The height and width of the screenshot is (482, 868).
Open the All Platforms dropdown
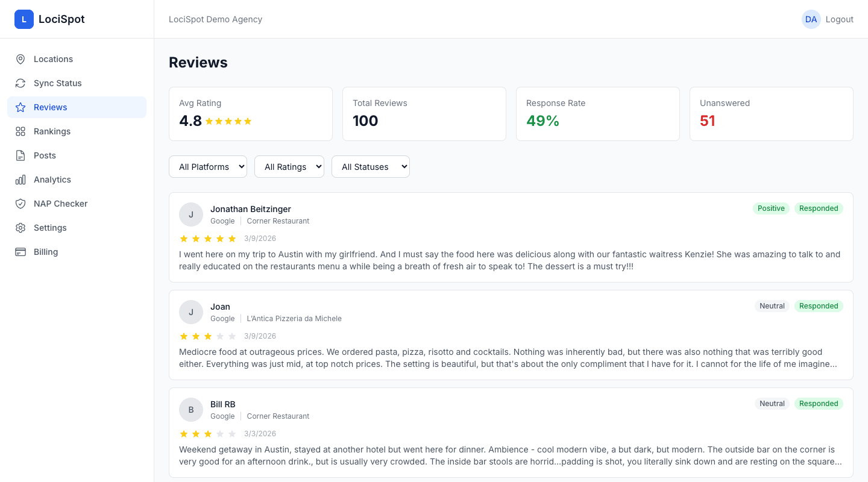click(x=207, y=166)
